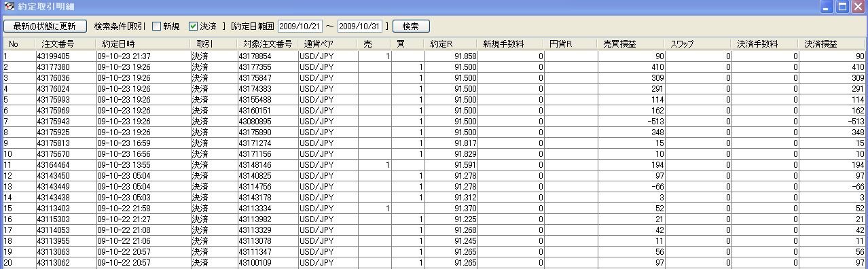Select order number 43143449
Viewport: 868px width, 269px height.
54,187
